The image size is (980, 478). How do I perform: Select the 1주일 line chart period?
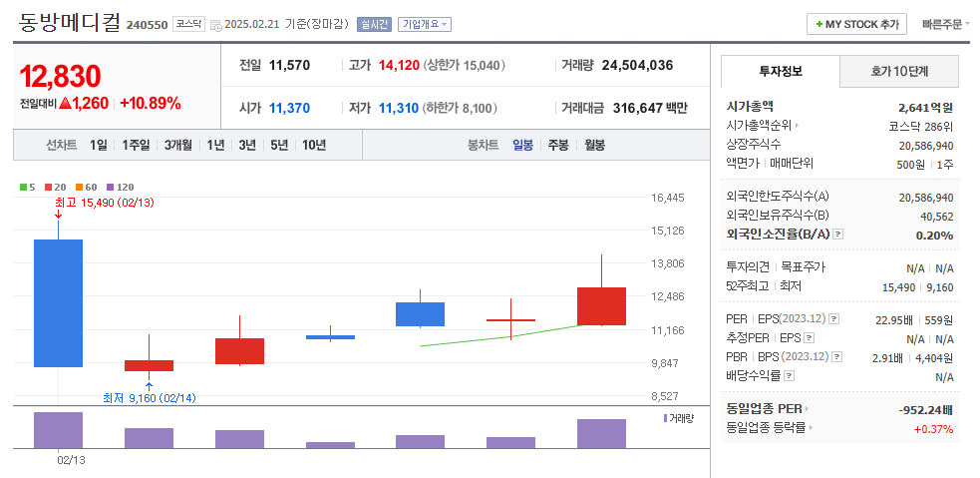click(136, 145)
